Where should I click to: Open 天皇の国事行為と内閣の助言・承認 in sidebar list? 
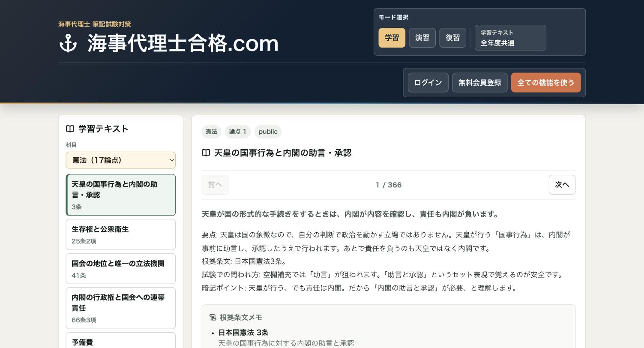[121, 195]
